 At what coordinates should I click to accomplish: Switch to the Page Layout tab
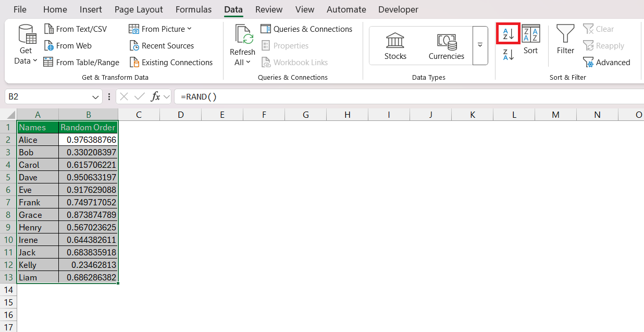tap(139, 9)
